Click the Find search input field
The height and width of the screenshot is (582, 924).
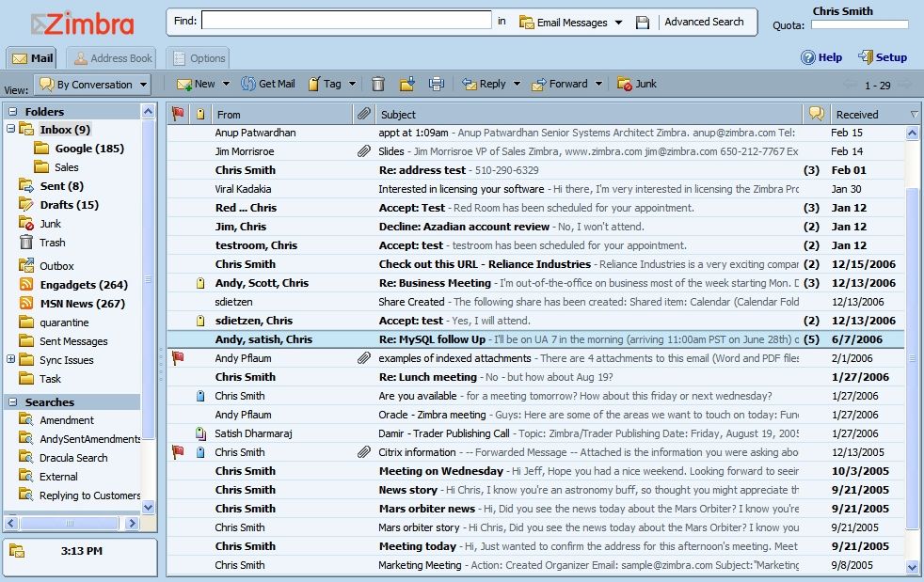pos(346,21)
